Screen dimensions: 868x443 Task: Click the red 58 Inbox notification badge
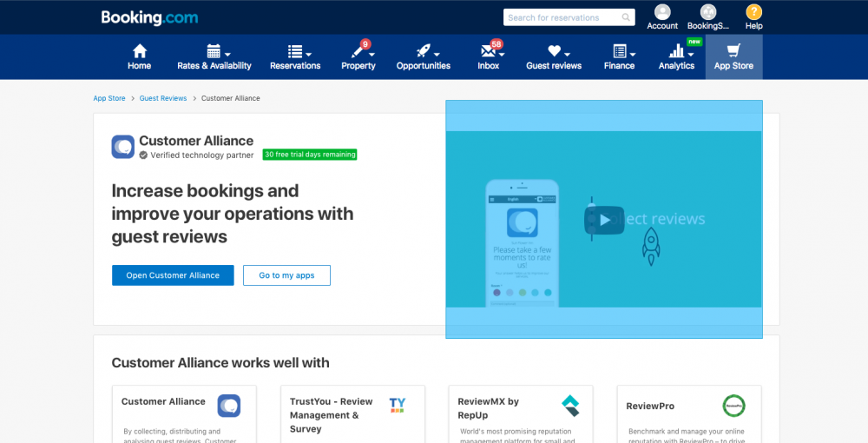click(496, 43)
